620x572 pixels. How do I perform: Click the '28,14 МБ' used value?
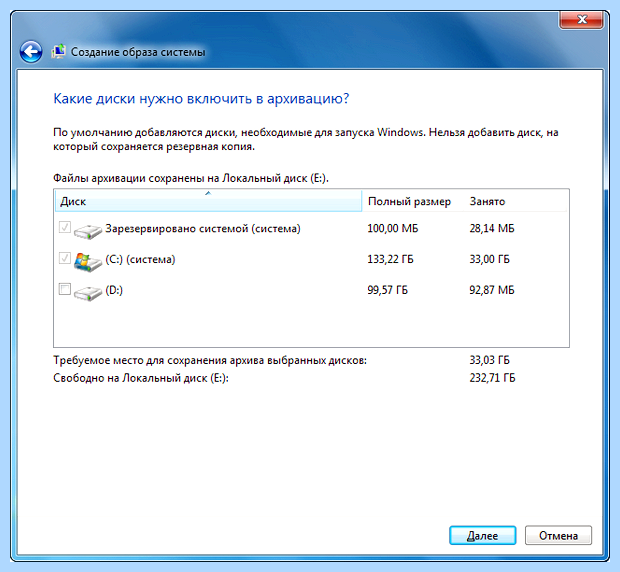tap(491, 228)
